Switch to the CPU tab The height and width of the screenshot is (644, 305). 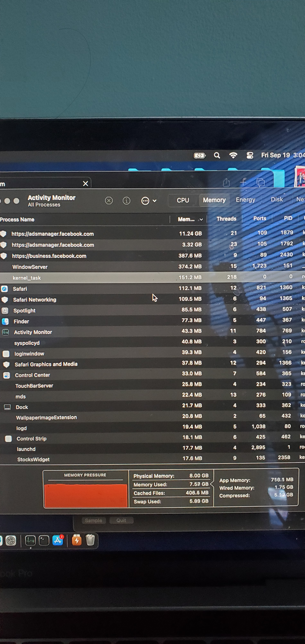tap(183, 200)
